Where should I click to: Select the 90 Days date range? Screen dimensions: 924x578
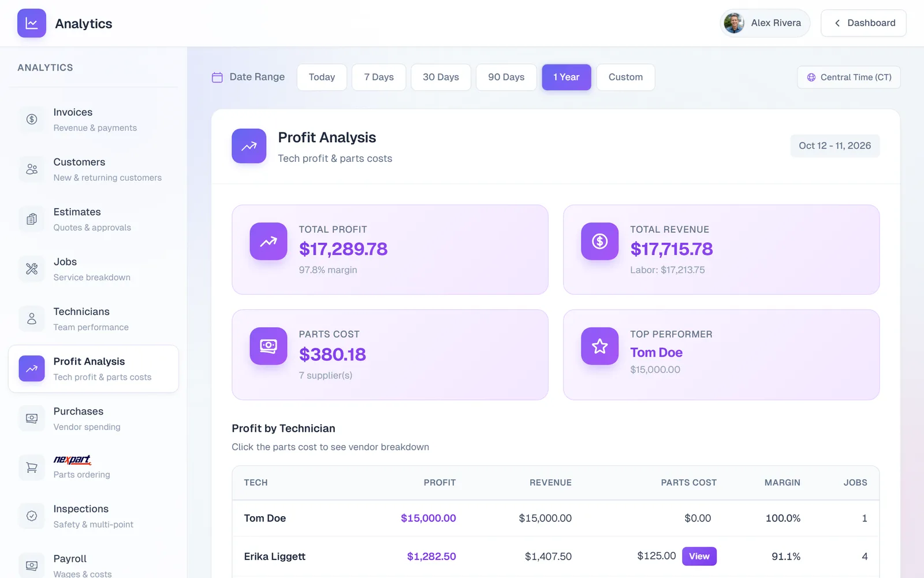tap(506, 77)
